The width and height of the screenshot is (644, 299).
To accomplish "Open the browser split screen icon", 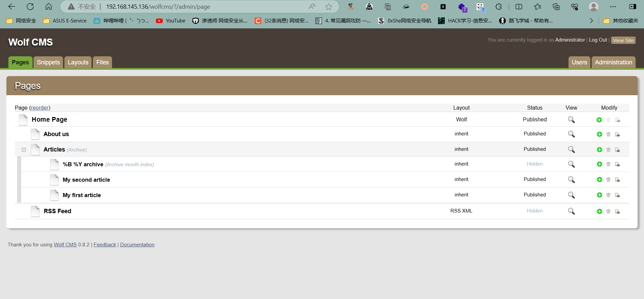I will 519,6.
